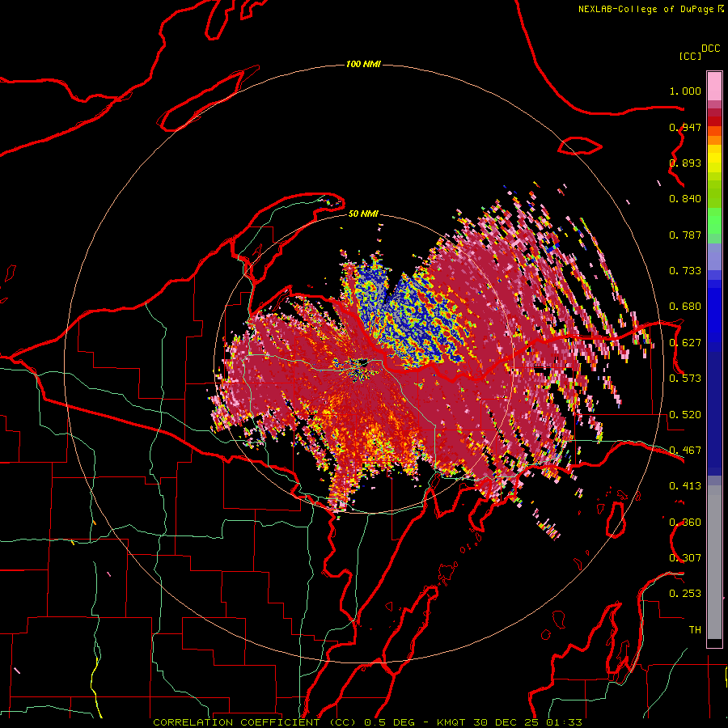The width and height of the screenshot is (728, 728).
Task: Click the 0.947 scale value
Action: [685, 127]
